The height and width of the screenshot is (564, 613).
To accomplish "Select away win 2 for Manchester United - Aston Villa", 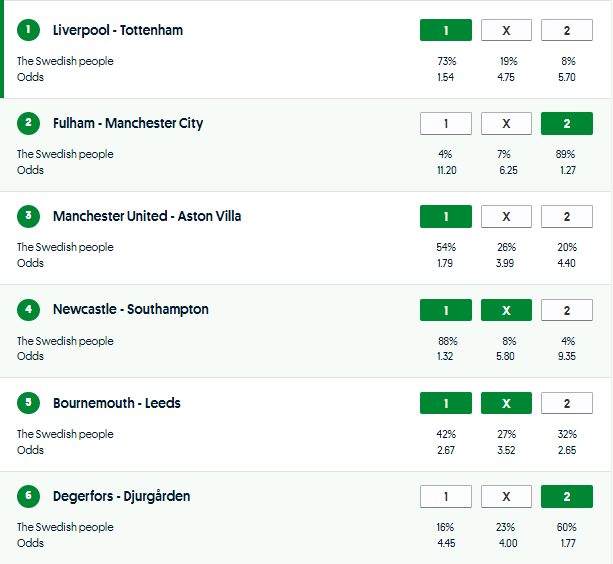I will point(567,216).
